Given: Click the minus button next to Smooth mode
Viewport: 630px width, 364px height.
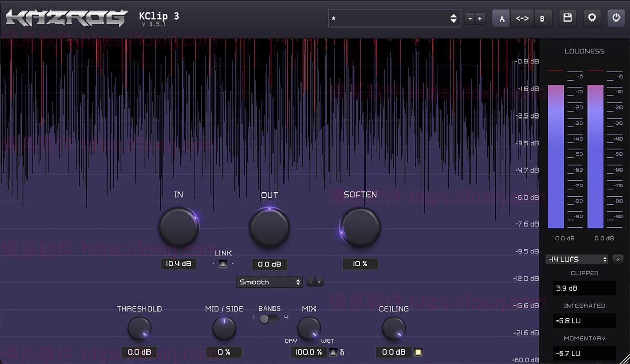Looking at the screenshot, I should click(x=311, y=282).
